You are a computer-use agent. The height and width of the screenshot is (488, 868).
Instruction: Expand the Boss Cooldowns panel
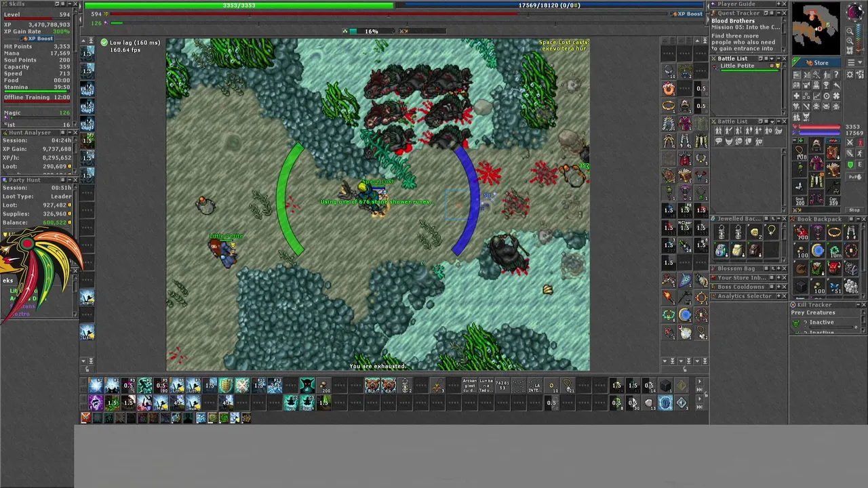tap(778, 287)
